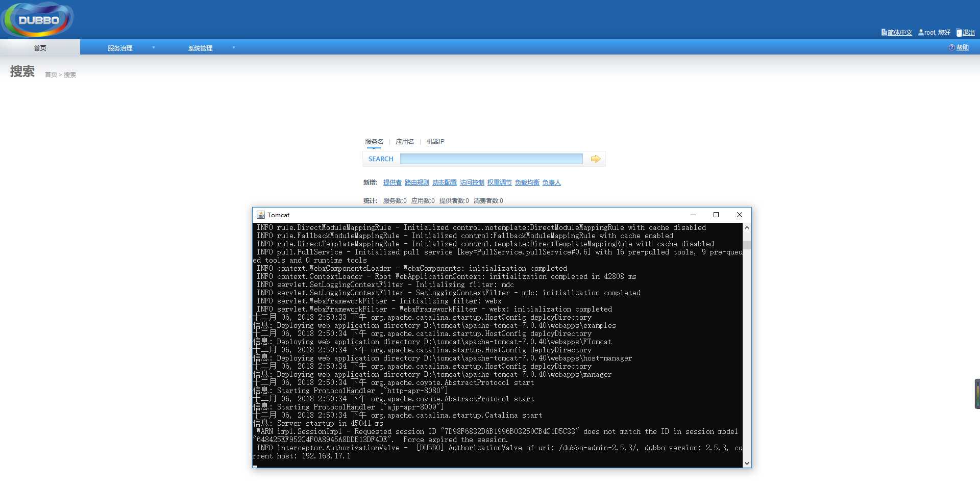Click the 权重调节 link
Screen dimensions: 980x489
click(499, 183)
